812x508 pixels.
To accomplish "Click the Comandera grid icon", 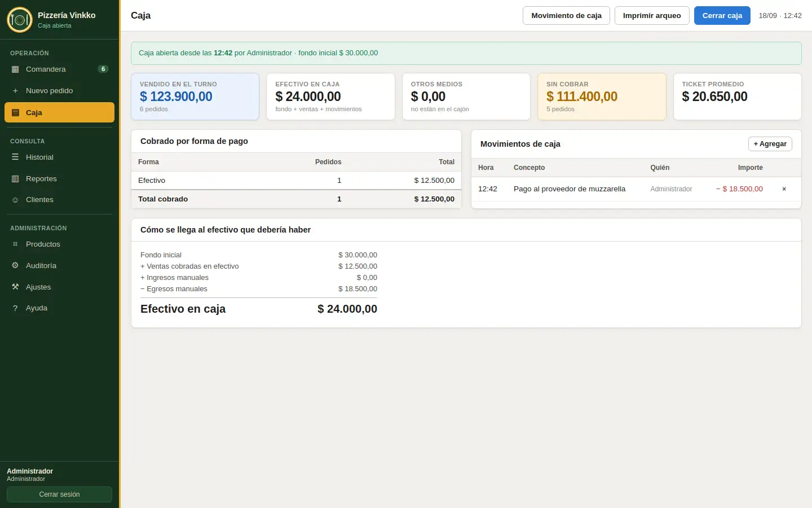I will click(15, 69).
